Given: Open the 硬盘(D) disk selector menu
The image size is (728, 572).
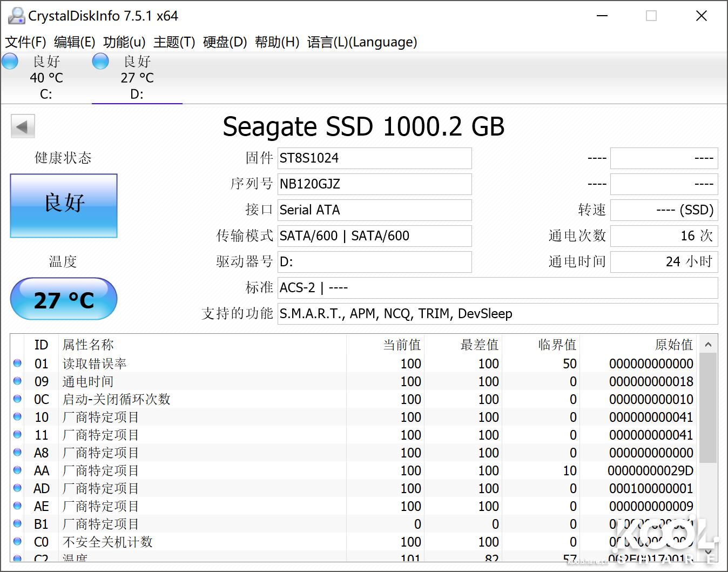Looking at the screenshot, I should tap(223, 42).
